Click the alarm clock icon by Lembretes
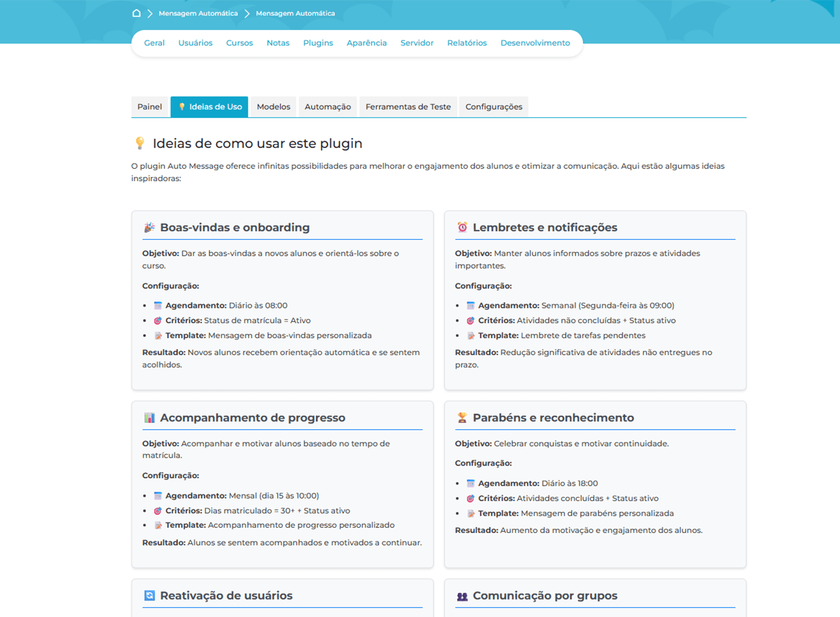Image resolution: width=840 pixels, height=617 pixels. (462, 227)
